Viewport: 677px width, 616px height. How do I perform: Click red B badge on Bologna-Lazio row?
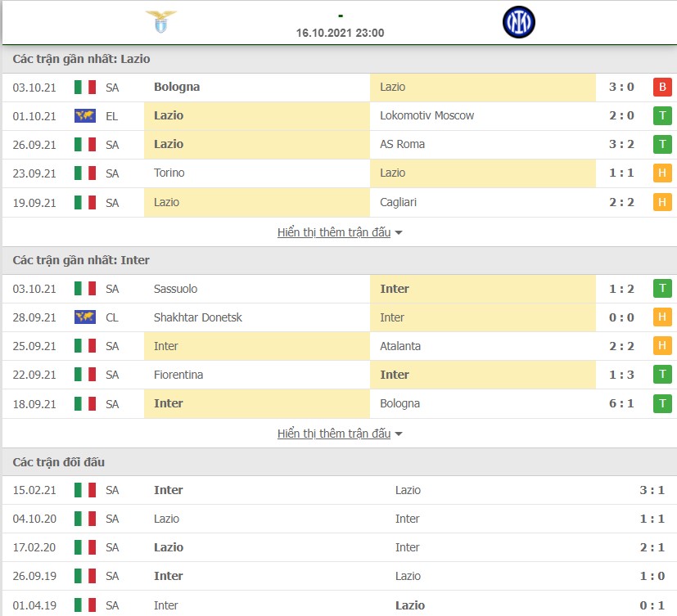[662, 88]
